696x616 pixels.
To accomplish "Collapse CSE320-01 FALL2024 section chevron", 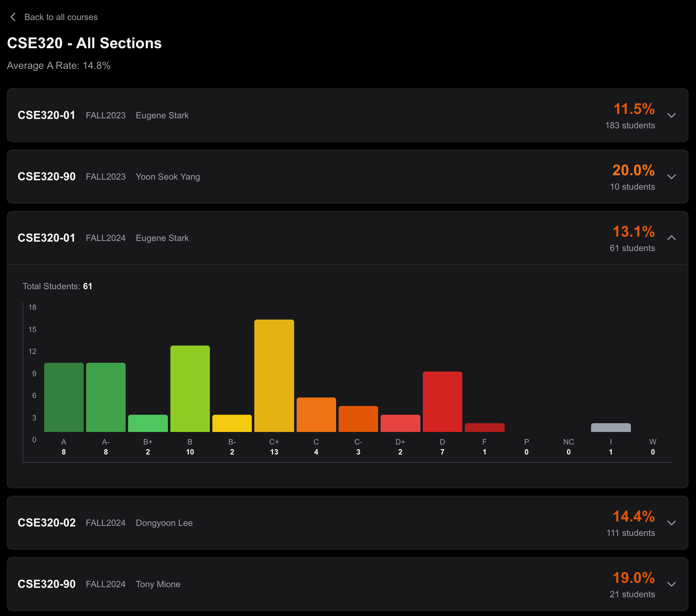I will pyautogui.click(x=671, y=238).
